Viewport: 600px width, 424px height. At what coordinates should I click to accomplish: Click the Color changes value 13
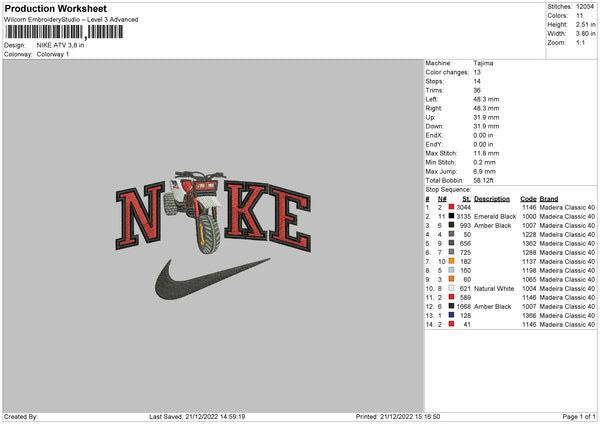[x=477, y=72]
